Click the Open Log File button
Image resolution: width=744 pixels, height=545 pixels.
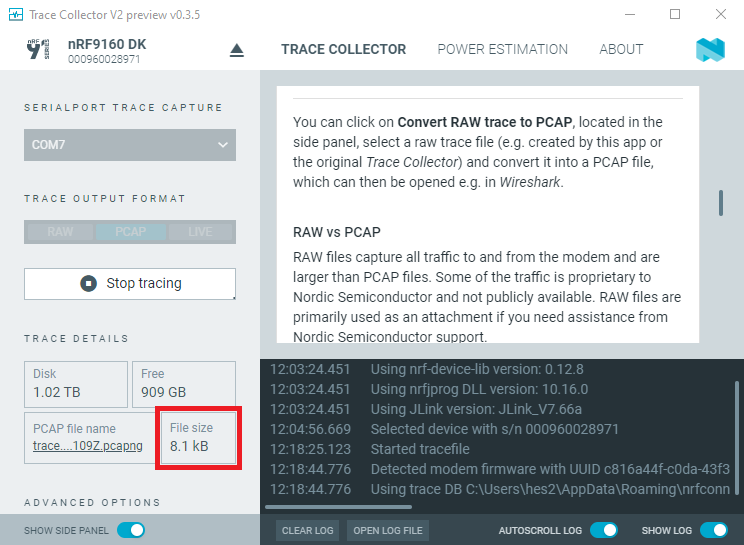coord(388,530)
